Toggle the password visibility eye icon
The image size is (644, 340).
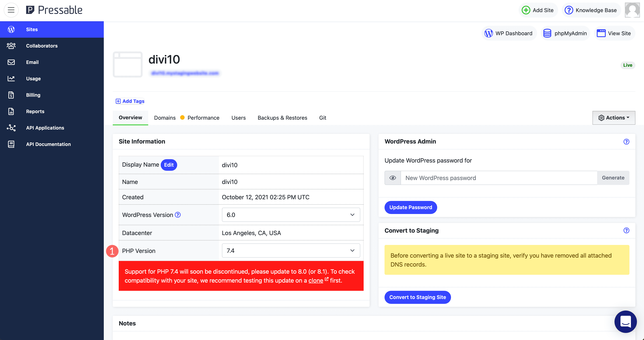(x=392, y=178)
